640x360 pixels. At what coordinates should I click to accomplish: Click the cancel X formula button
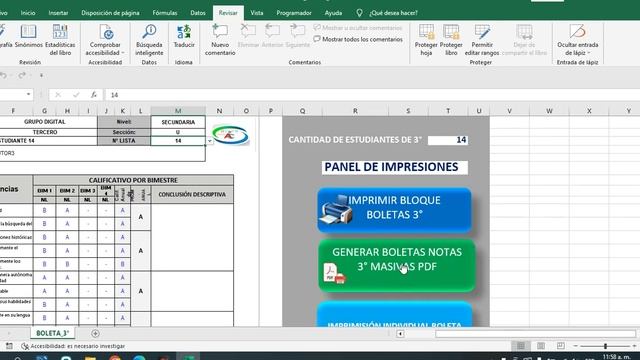[58, 95]
